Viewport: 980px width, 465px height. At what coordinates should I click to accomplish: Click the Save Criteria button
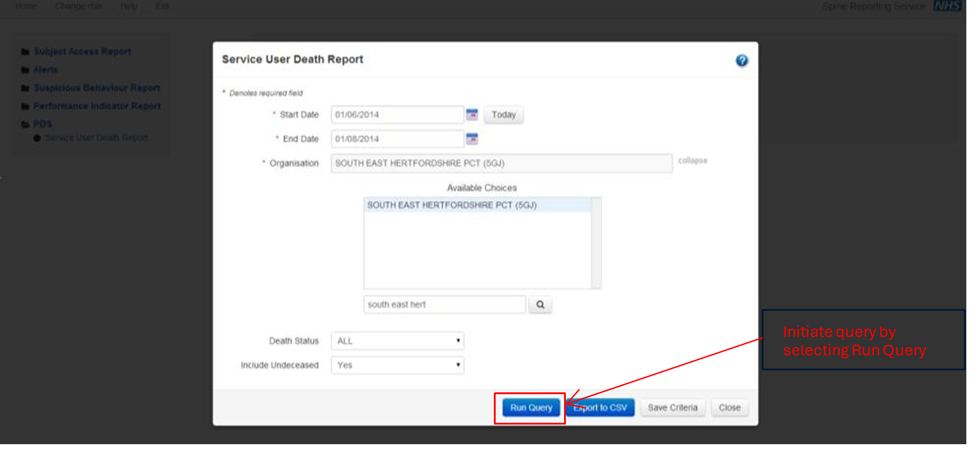[672, 408]
